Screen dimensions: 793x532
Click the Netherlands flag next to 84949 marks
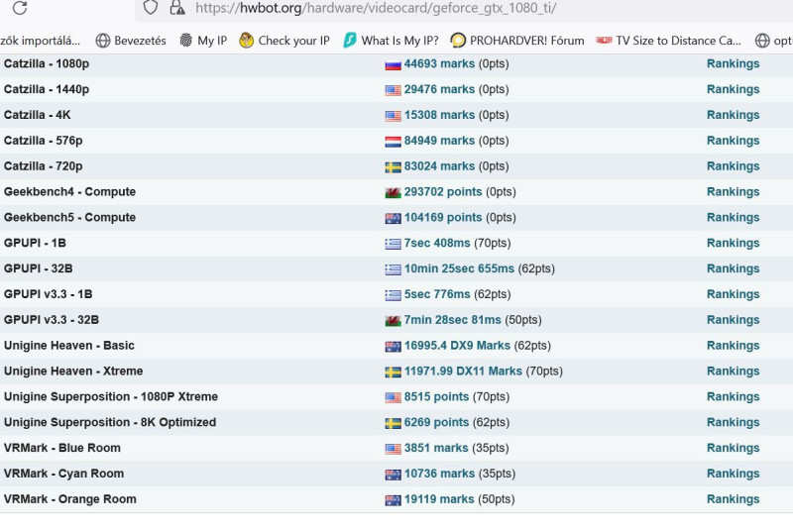click(393, 142)
